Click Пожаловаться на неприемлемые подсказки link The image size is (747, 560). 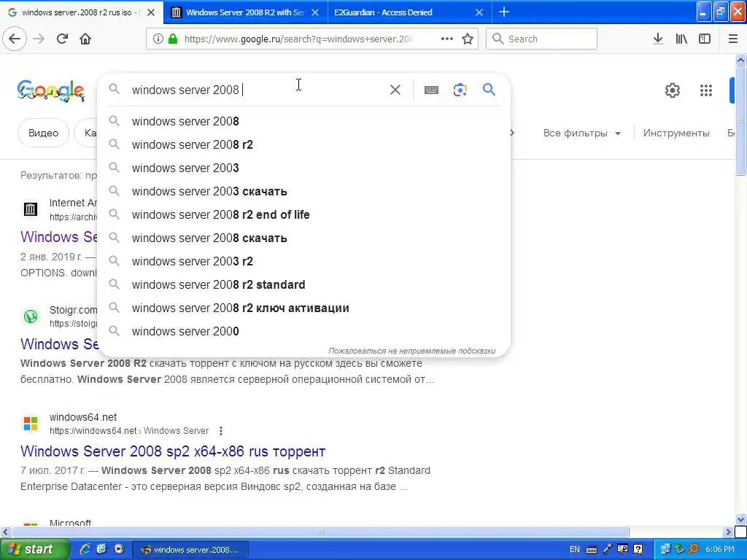point(411,351)
